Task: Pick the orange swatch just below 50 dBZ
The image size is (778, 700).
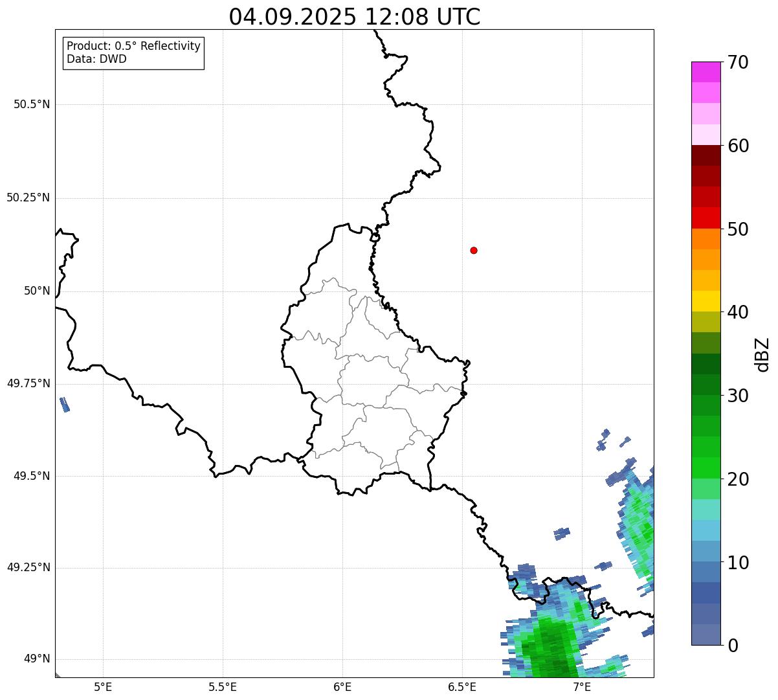Action: click(x=706, y=239)
